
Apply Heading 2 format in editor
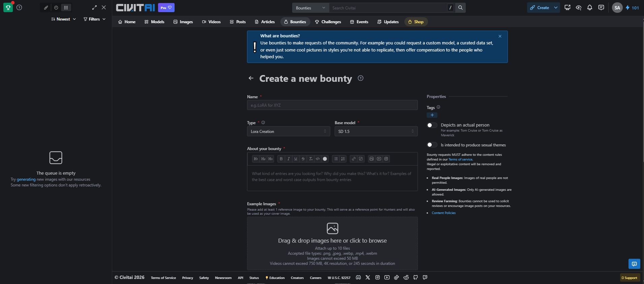(263, 159)
